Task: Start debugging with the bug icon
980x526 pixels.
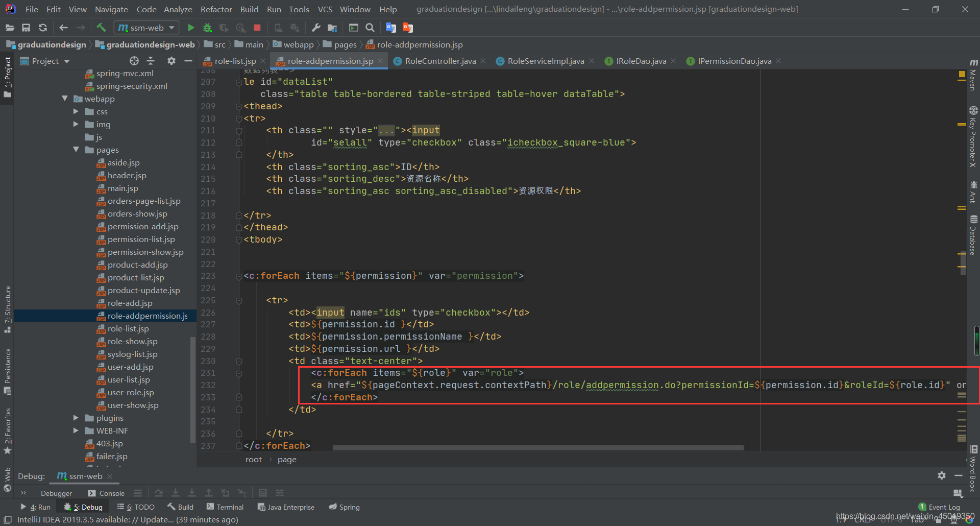Action: pyautogui.click(x=207, y=28)
